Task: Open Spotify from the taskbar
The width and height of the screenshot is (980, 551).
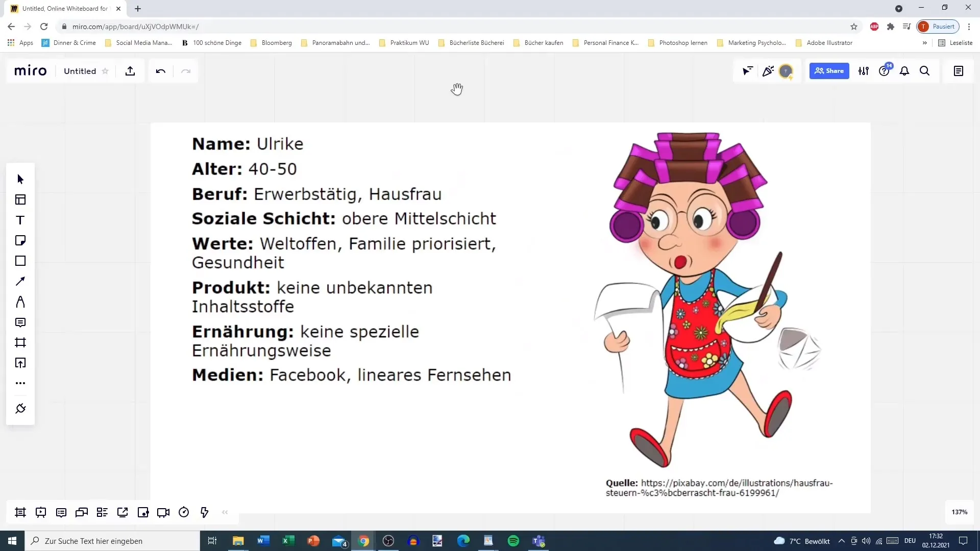Action: pos(513,541)
